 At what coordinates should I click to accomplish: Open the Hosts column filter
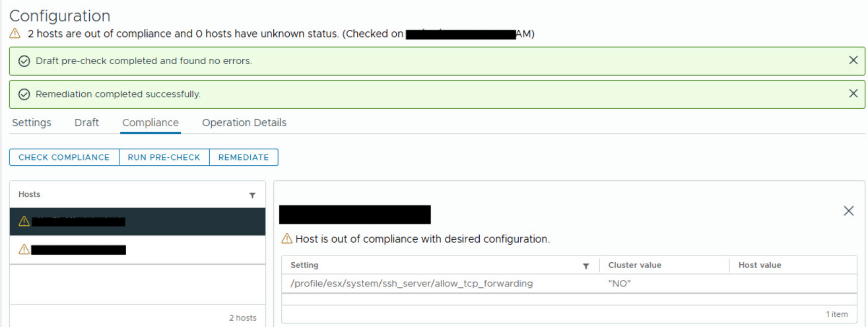252,195
